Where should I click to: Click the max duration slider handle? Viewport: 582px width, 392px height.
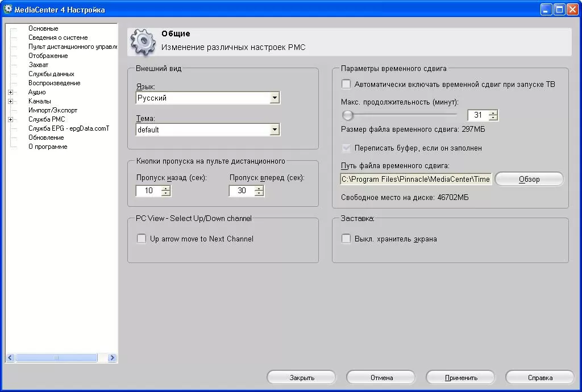tap(348, 115)
